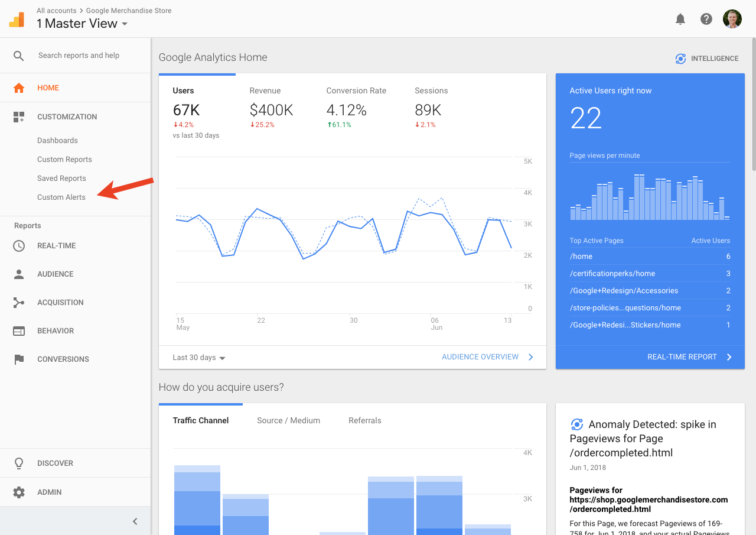Click the Behavior window icon

(x=19, y=331)
